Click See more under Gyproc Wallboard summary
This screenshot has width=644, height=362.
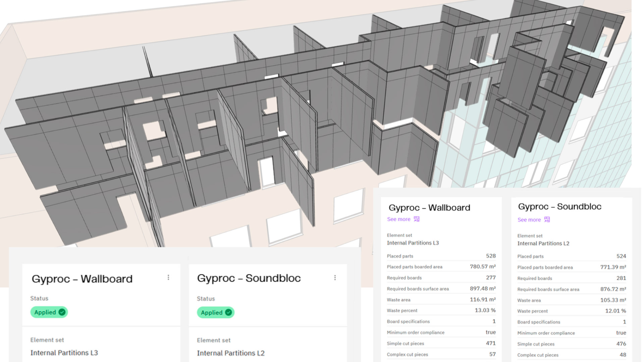[398, 219]
